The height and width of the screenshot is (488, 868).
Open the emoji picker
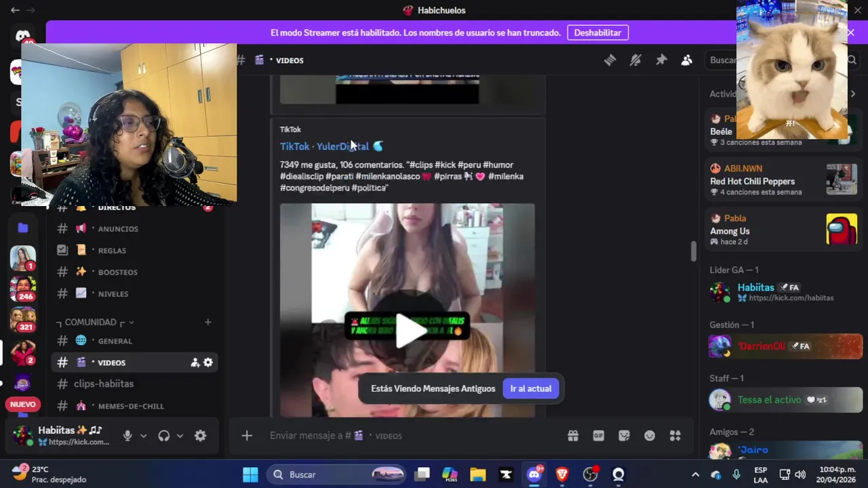coord(650,436)
